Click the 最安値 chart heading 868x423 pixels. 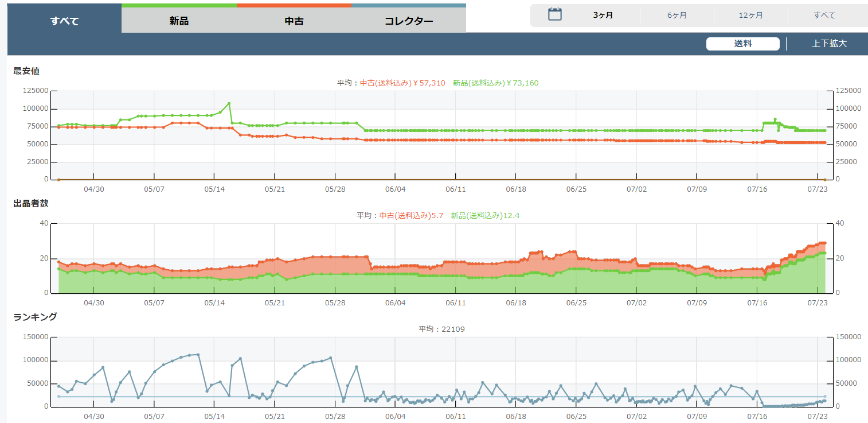[x=26, y=71]
